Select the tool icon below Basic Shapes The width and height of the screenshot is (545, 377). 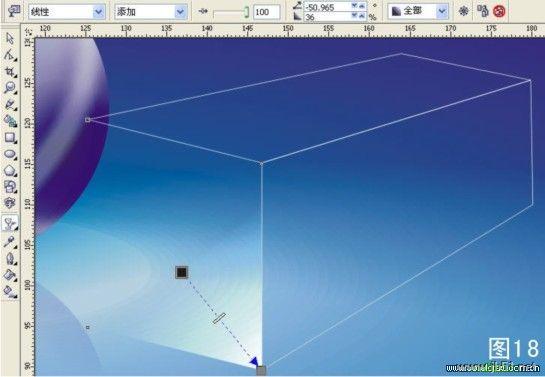[10, 203]
